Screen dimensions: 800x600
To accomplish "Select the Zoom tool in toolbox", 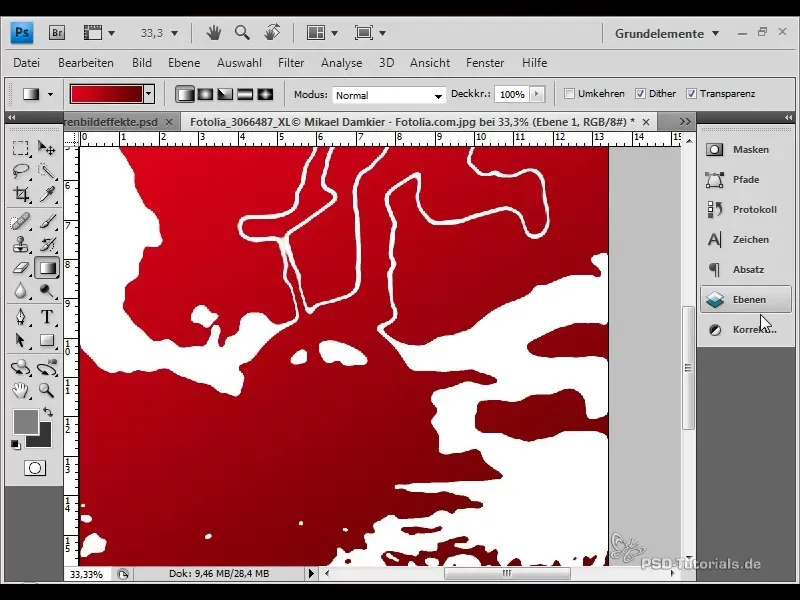I will 46,391.
